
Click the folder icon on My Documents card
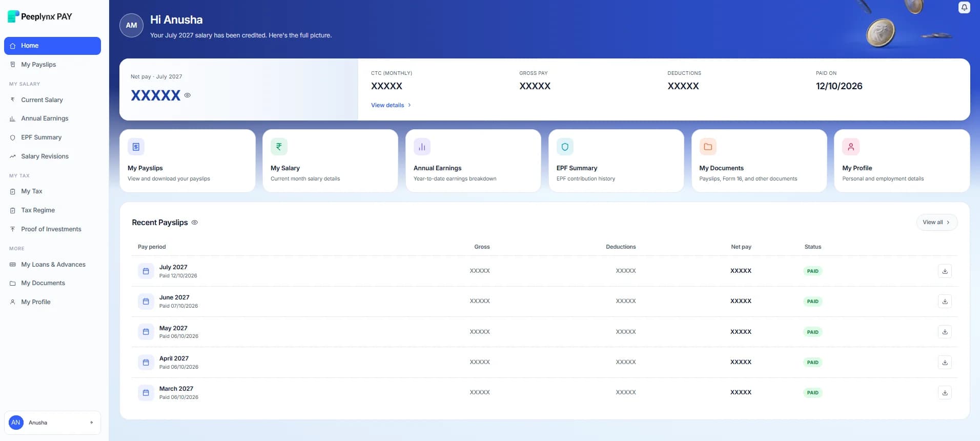click(708, 147)
